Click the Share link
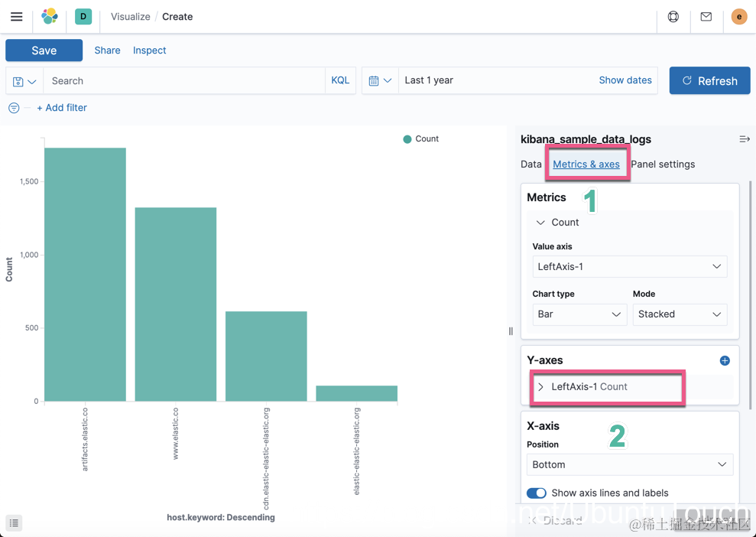The width and height of the screenshot is (756, 537). click(108, 50)
